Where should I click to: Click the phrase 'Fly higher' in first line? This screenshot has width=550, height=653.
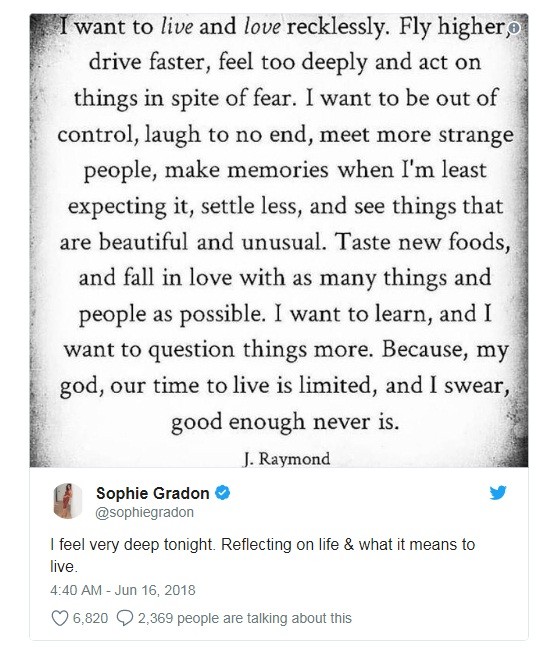click(x=451, y=27)
